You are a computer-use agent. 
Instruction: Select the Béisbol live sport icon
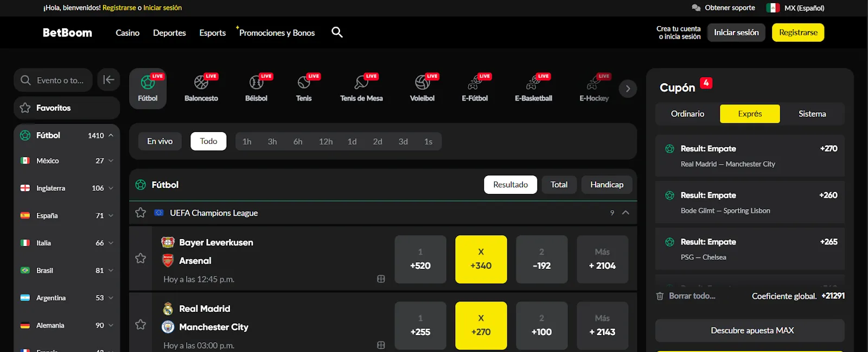tap(256, 88)
